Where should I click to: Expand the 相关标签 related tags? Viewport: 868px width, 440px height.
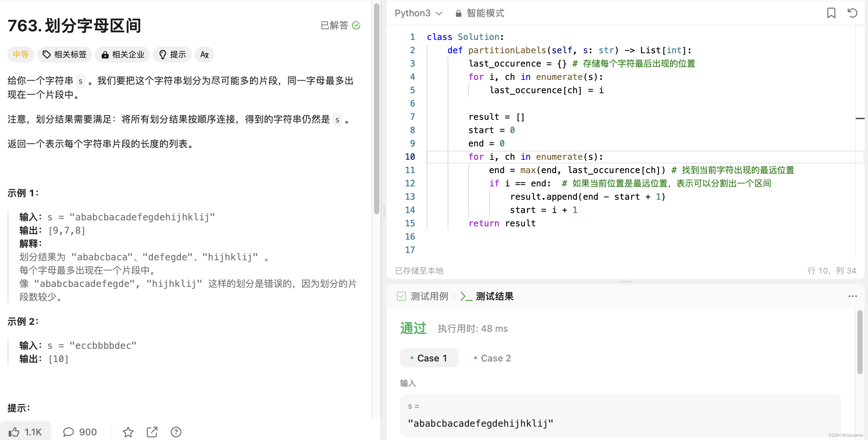pos(65,55)
